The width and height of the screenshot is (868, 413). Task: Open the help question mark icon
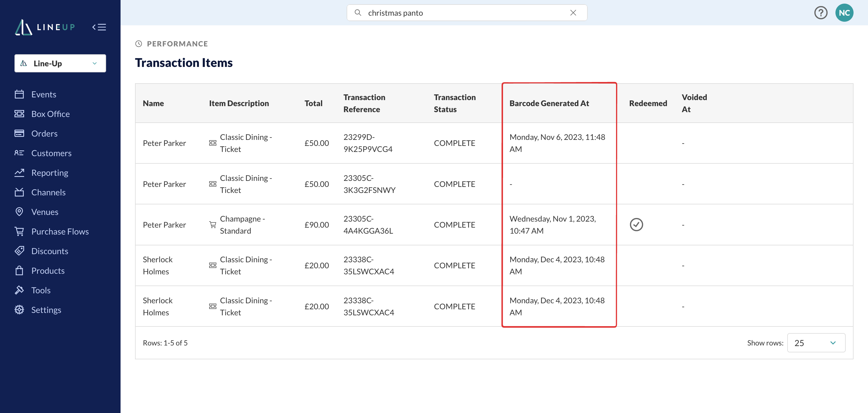coord(820,13)
